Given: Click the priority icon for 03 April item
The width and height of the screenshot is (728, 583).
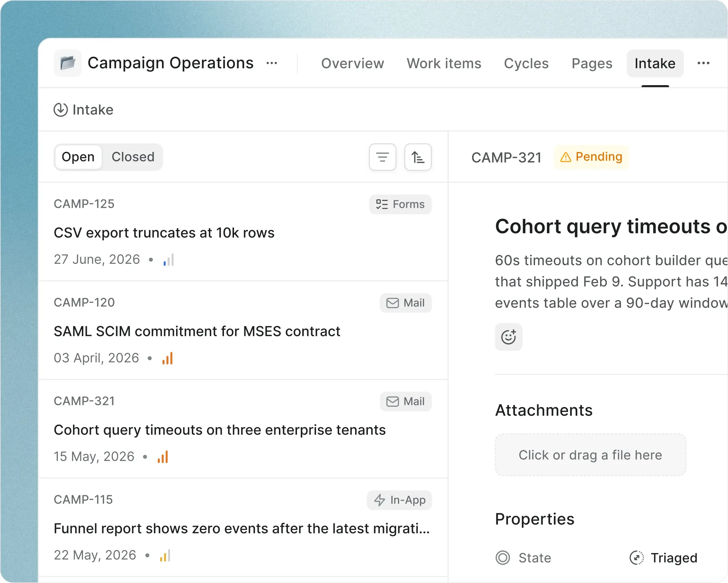Looking at the screenshot, I should tap(168, 359).
